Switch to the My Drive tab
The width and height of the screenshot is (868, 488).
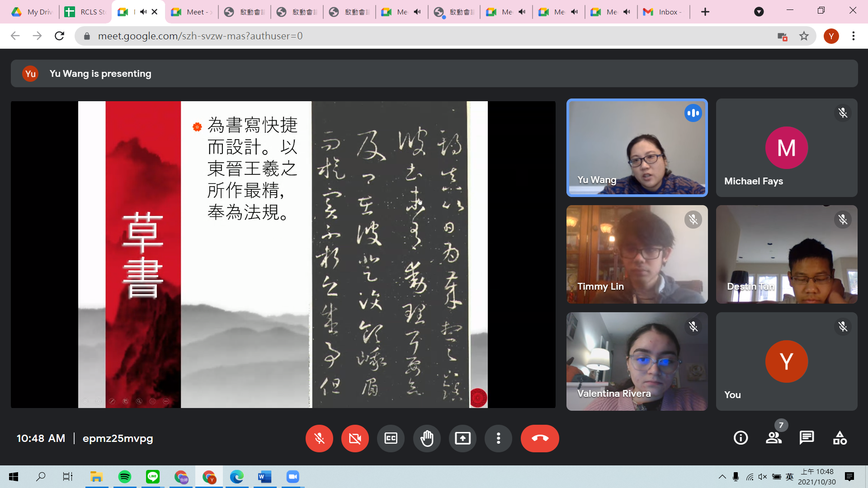click(33, 12)
